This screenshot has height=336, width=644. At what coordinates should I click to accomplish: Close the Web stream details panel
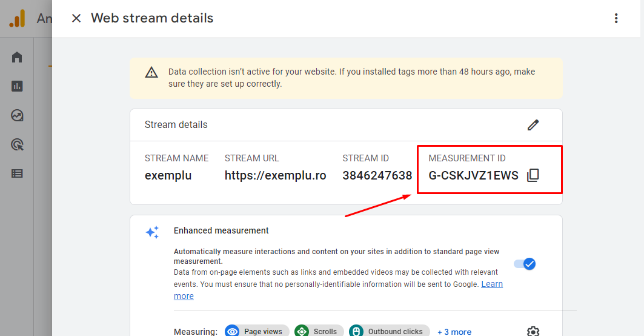pos(76,18)
